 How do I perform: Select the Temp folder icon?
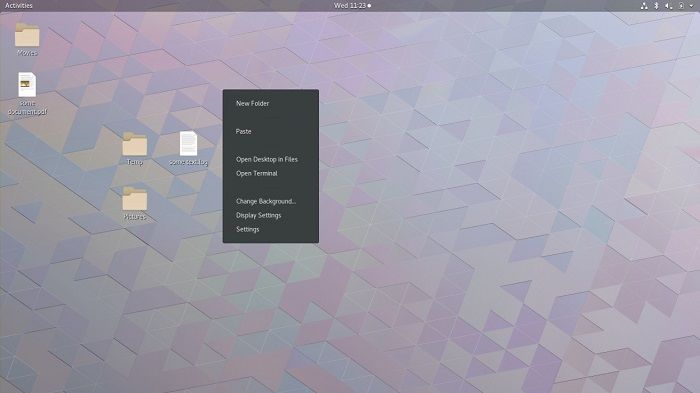(134, 144)
